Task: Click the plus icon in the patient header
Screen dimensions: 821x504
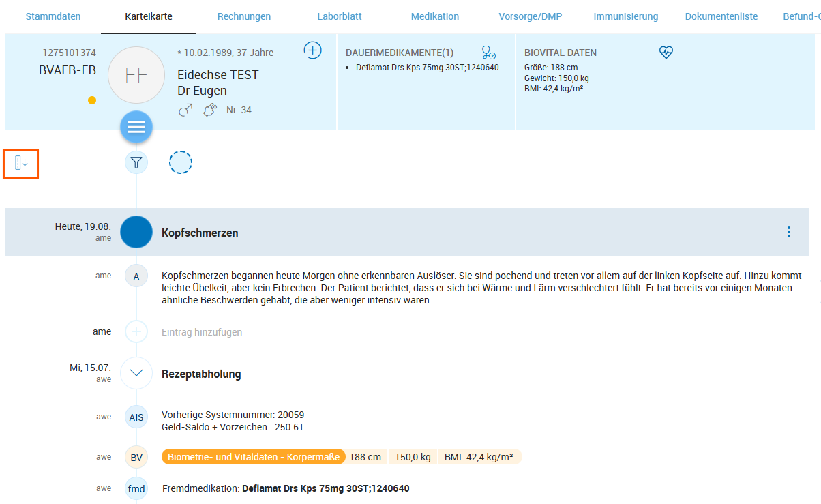Action: click(x=312, y=50)
